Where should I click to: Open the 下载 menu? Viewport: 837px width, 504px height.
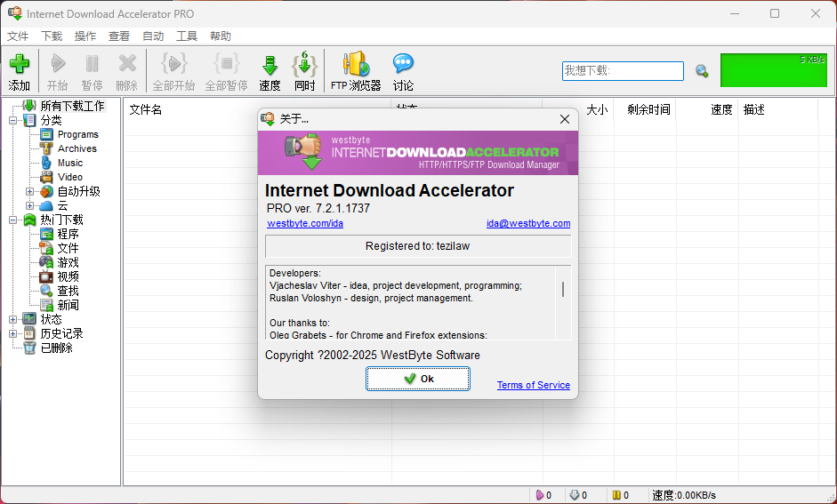52,36
